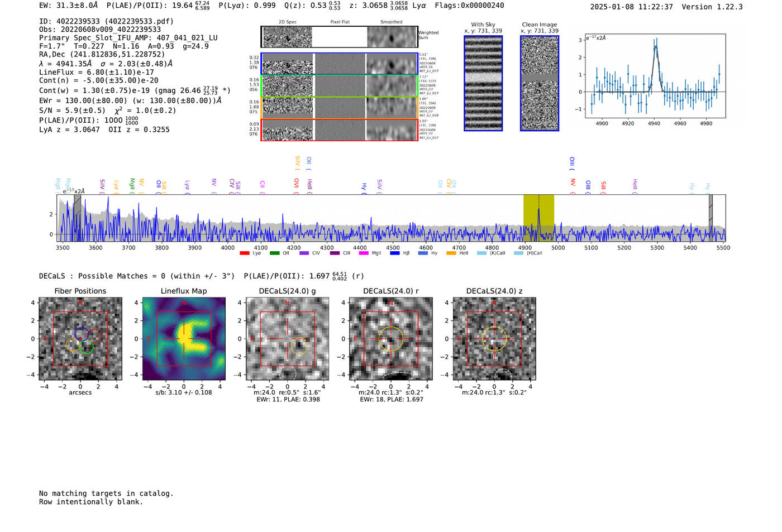
Task: Click the 'Smoothed' column header
Action: pyautogui.click(x=392, y=22)
